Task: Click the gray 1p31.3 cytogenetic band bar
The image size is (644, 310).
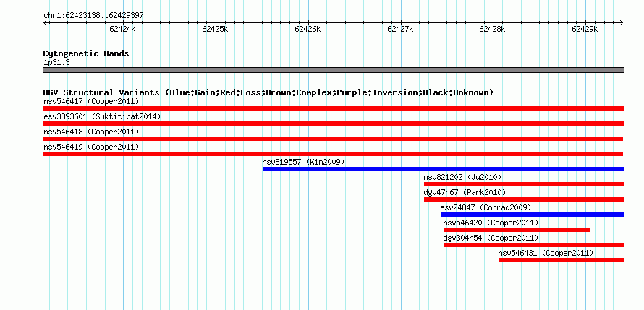Action: point(333,70)
